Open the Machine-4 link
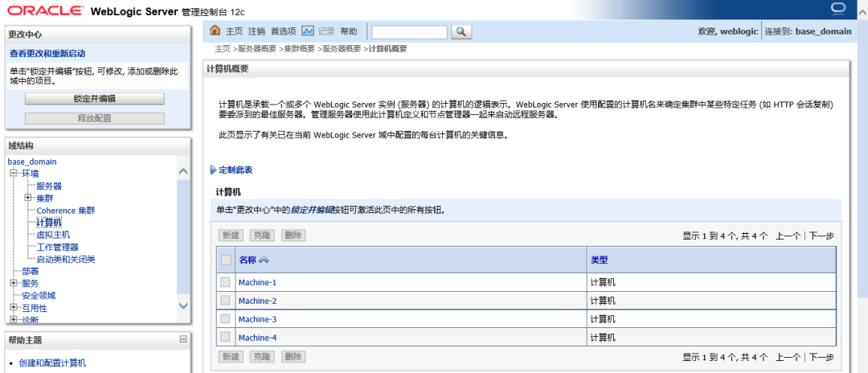868x373 pixels. click(257, 338)
